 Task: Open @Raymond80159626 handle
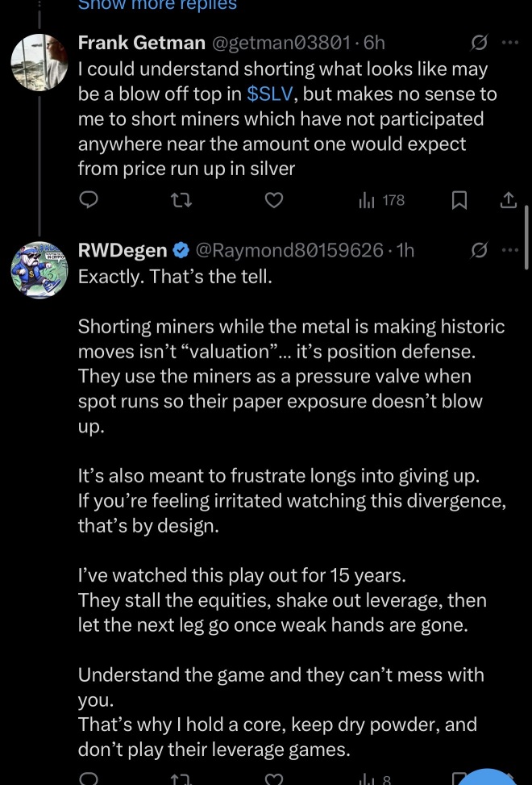(289, 250)
